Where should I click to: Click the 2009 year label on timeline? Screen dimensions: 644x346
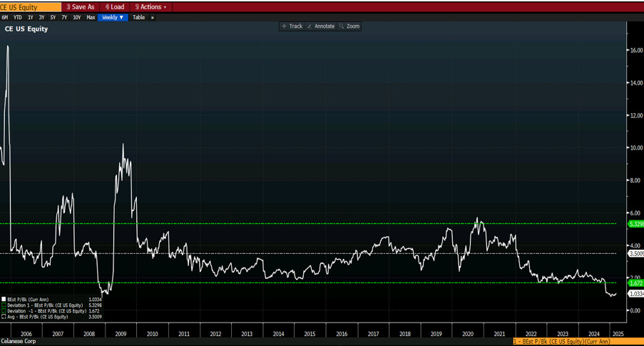(x=121, y=334)
